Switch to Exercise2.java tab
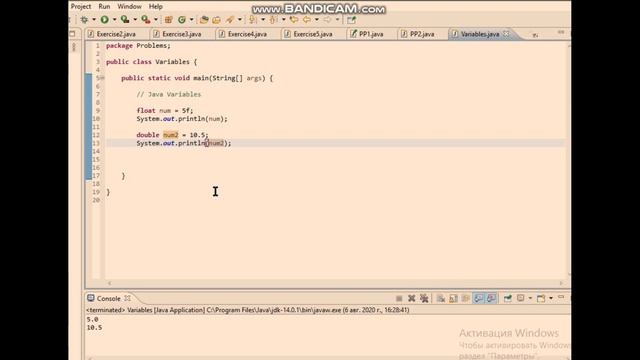This screenshot has height=360, width=640. [116, 34]
